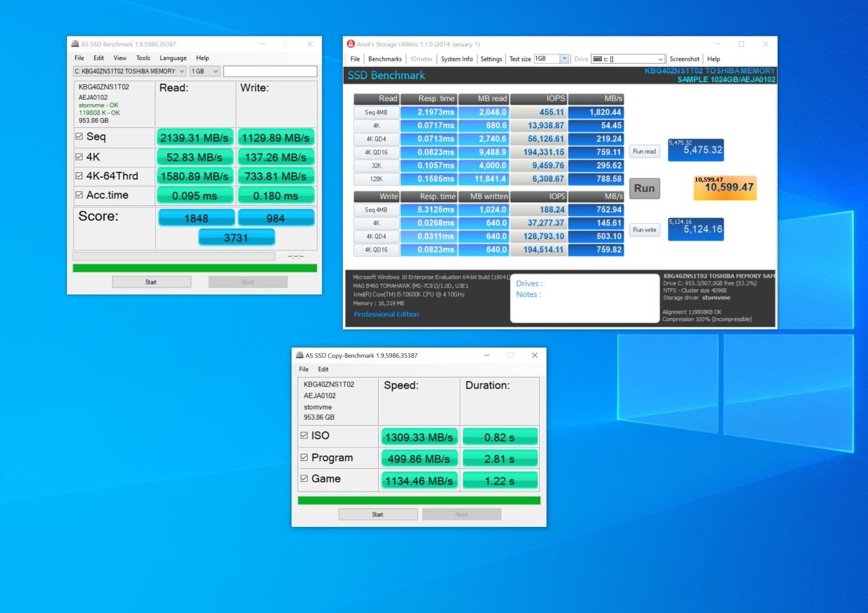This screenshot has width=868, height=613.
Task: Open the Benchmarks menu in Anvil's
Action: [385, 59]
